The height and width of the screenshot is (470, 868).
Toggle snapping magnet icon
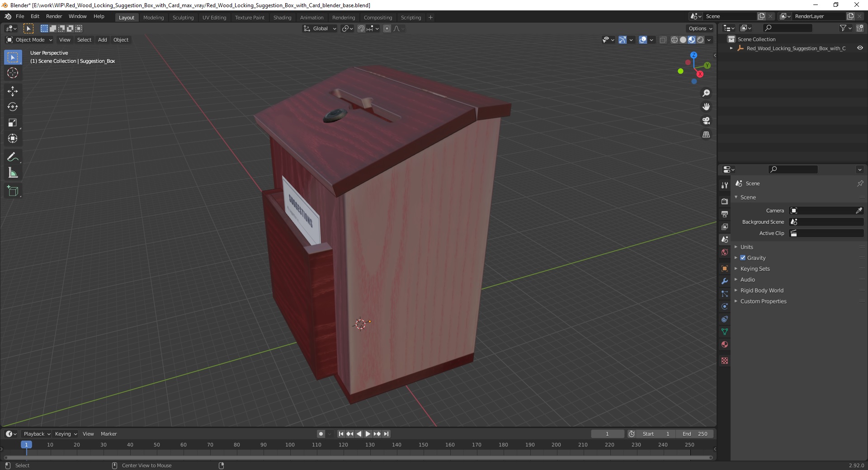(x=361, y=28)
